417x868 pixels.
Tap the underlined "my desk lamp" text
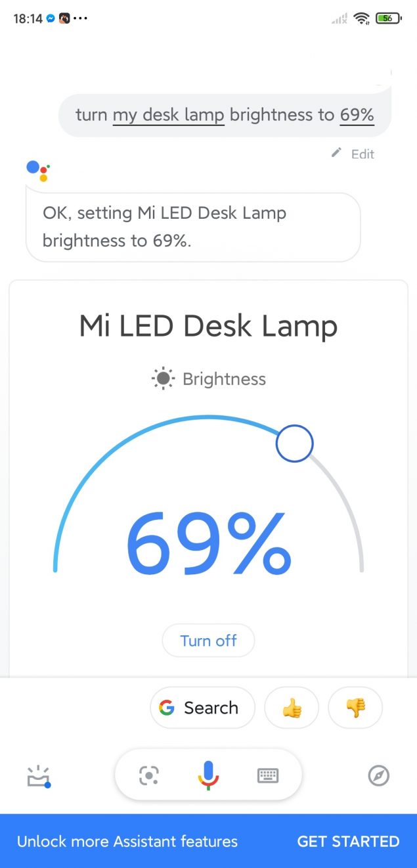point(169,115)
